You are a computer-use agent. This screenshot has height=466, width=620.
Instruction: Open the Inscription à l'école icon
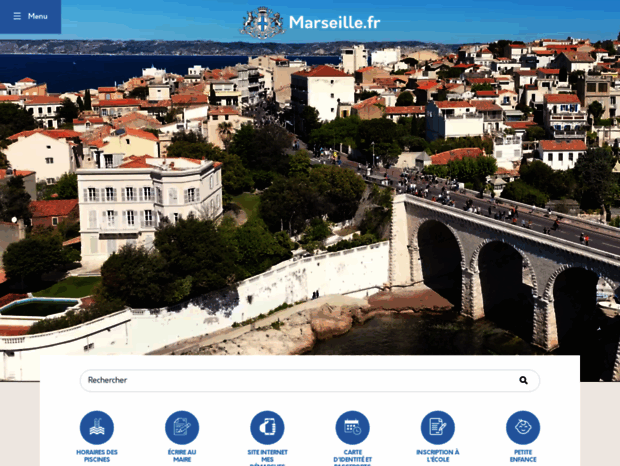438,428
